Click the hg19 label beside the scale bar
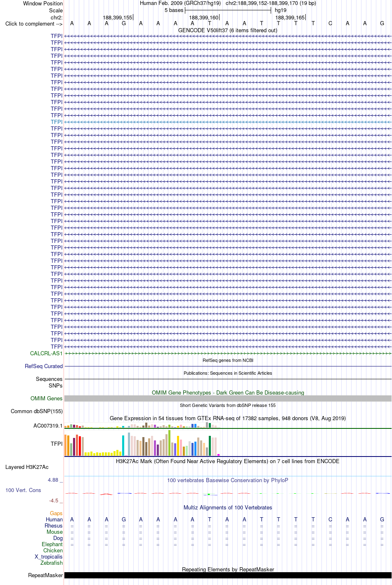The image size is (392, 585). click(x=281, y=10)
